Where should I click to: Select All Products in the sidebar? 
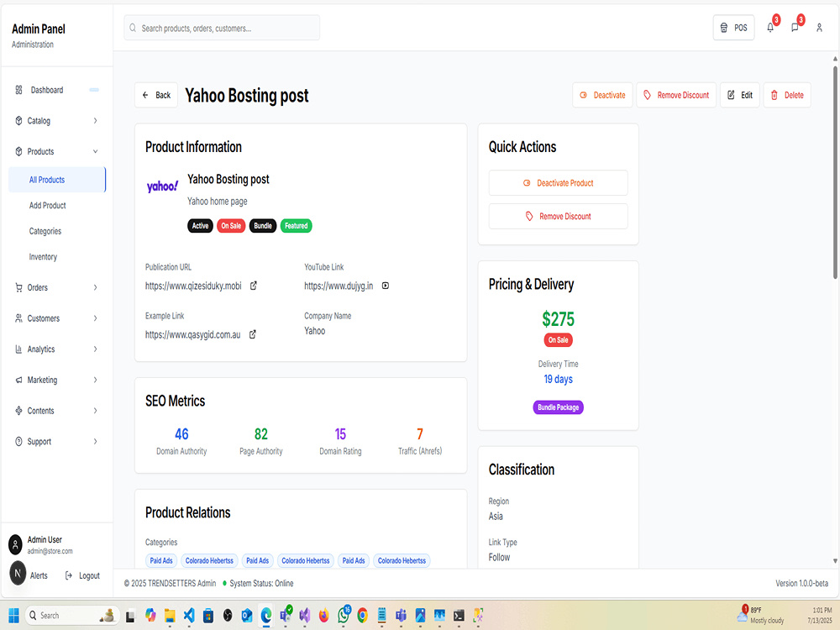(x=57, y=180)
